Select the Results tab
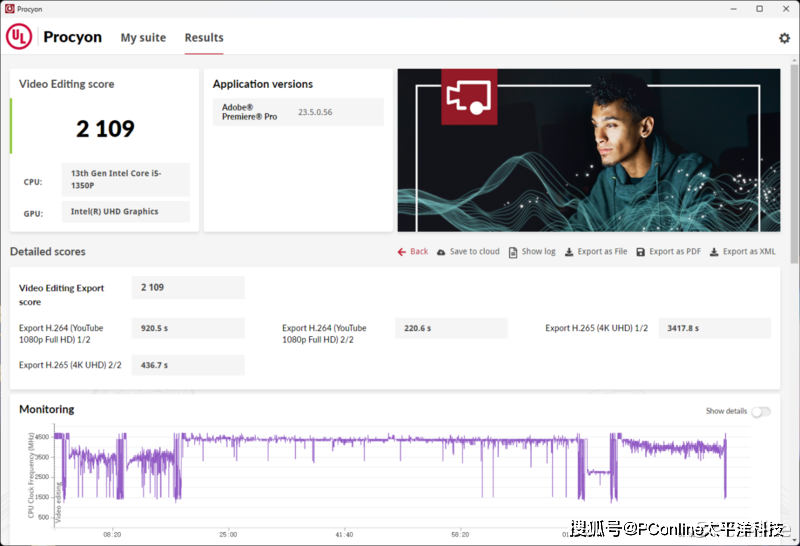This screenshot has width=800, height=546. coord(204,38)
